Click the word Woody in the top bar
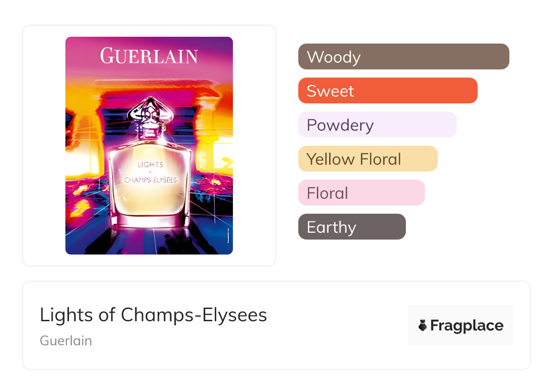The width and height of the screenshot is (553, 392). [334, 57]
